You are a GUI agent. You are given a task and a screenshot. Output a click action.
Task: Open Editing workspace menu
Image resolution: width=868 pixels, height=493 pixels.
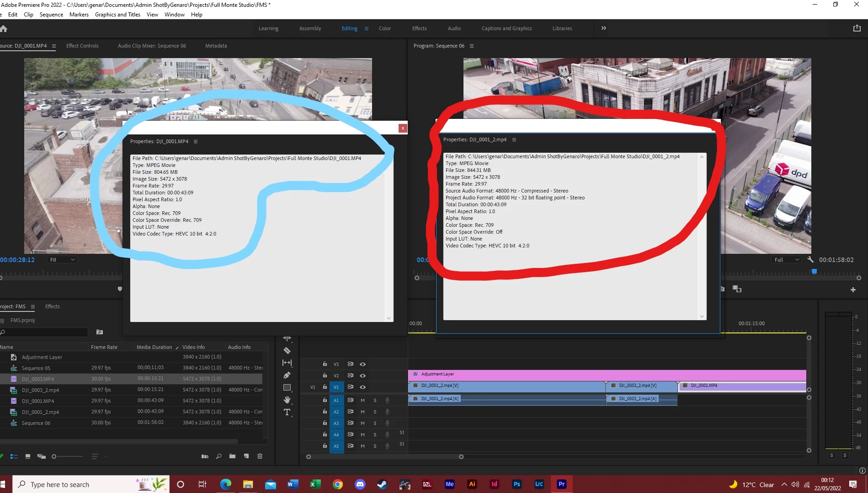pos(366,28)
